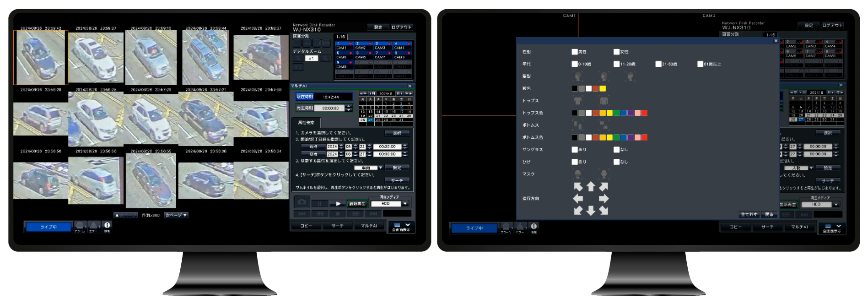Select CAM7 in the camera grid

(x=383, y=55)
